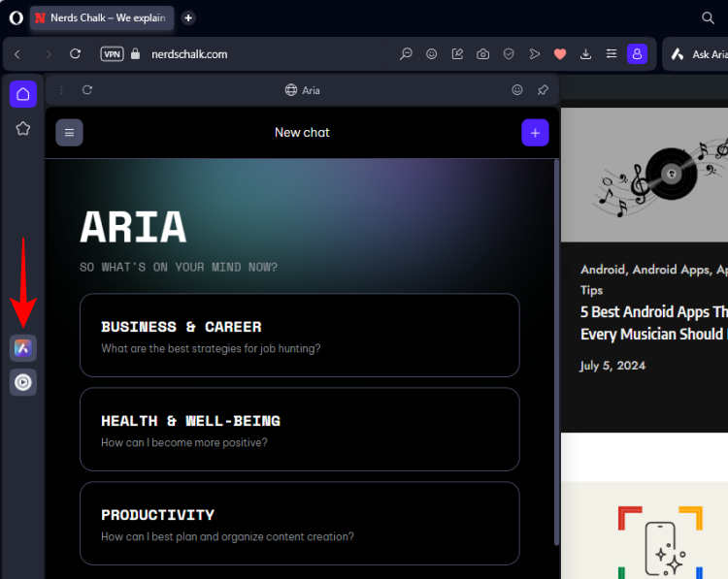Open the Aria hamburger menu
728x579 pixels.
coord(69,133)
